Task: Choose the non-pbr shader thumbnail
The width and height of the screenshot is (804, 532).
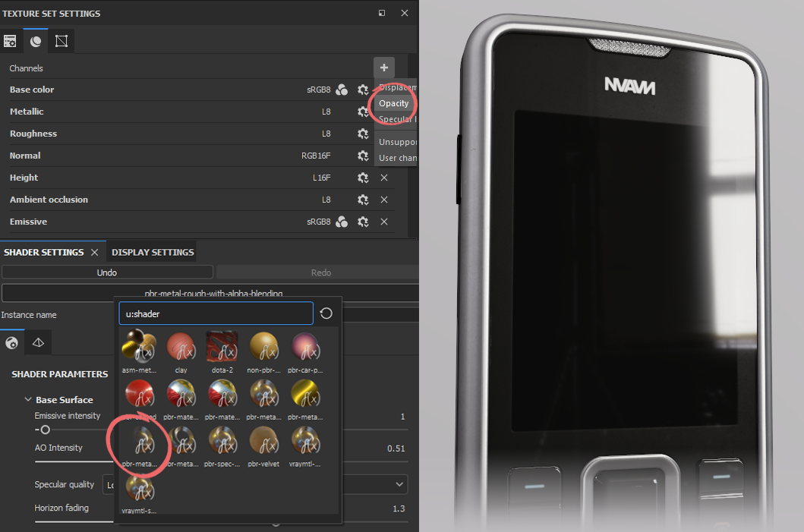Action: tap(263, 351)
